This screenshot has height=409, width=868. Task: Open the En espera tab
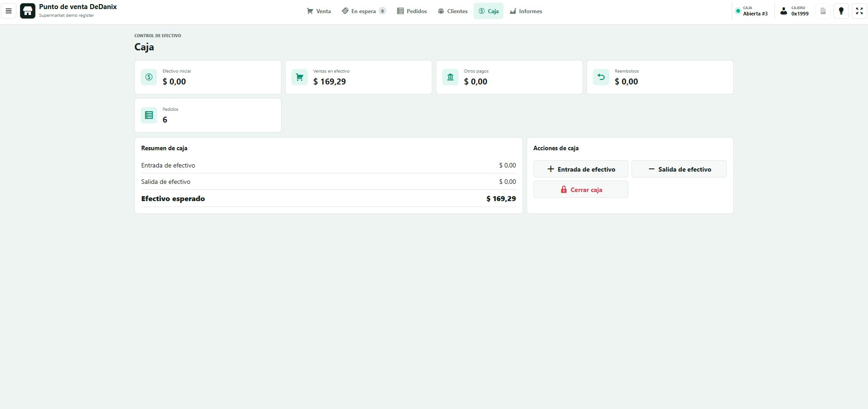point(364,11)
